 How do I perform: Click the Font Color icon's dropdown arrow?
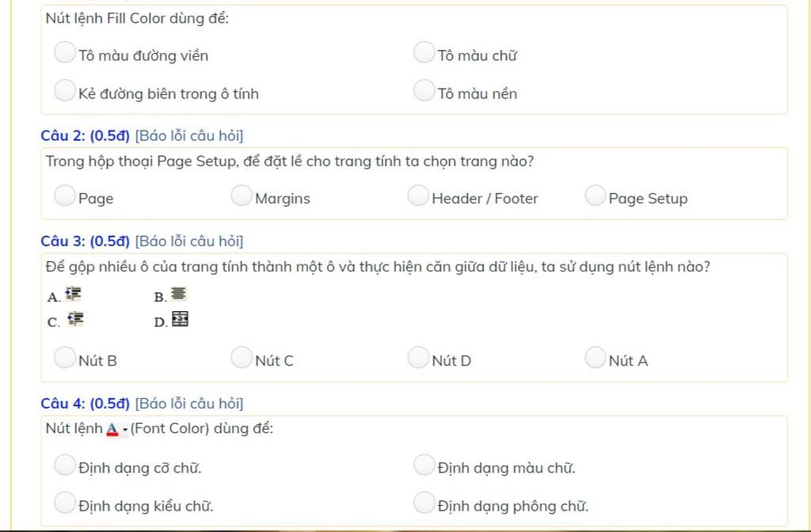click(125, 430)
